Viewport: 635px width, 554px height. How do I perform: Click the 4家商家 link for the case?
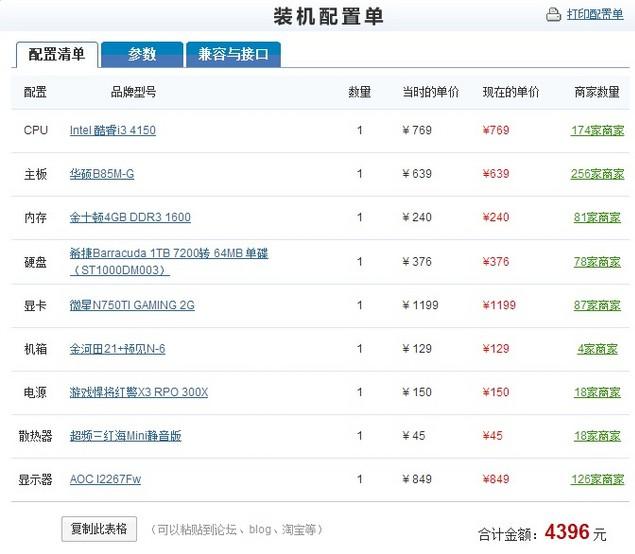pyautogui.click(x=597, y=349)
